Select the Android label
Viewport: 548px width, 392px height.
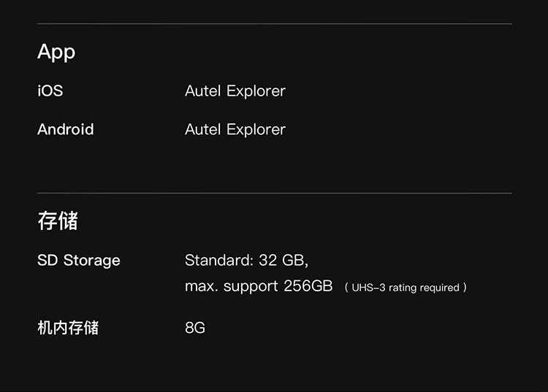(x=66, y=130)
